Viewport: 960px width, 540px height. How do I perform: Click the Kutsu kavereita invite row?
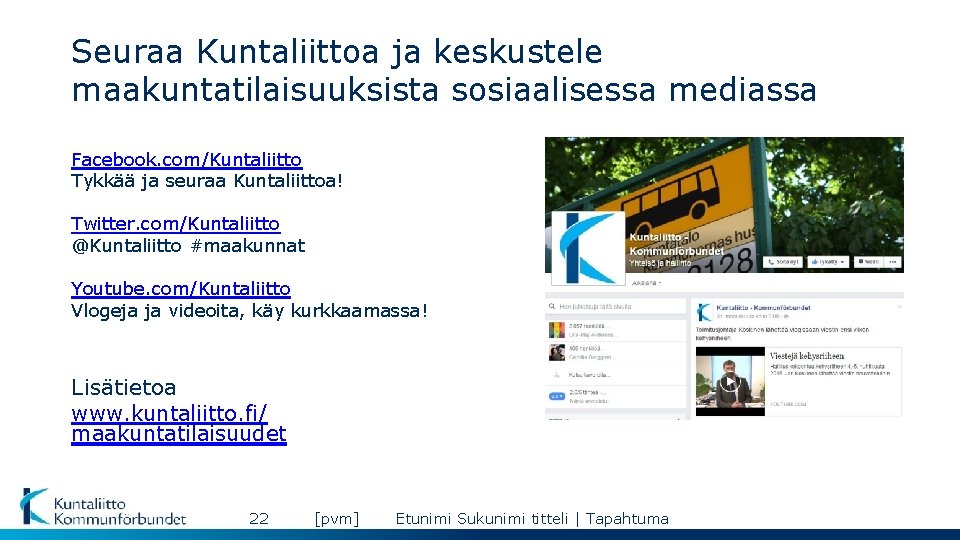(x=616, y=375)
